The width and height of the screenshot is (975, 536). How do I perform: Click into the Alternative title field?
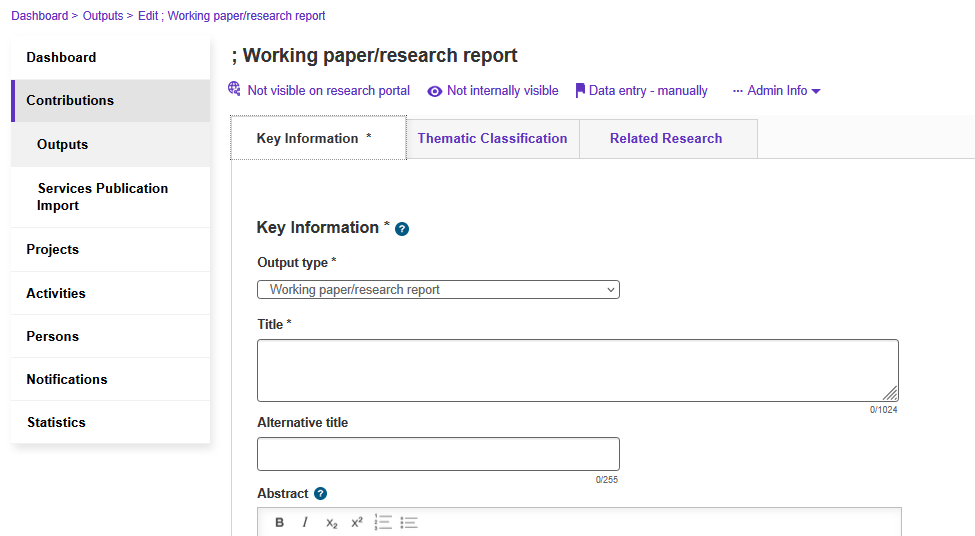[438, 454]
